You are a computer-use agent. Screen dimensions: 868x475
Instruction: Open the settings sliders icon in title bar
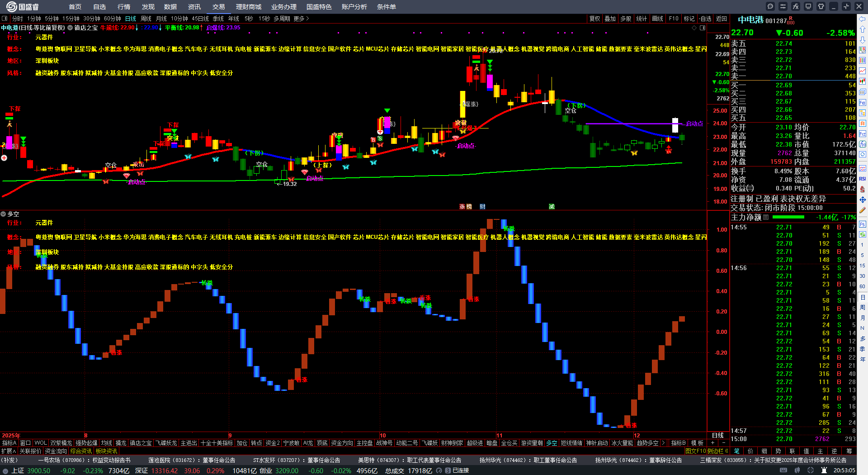783,6
